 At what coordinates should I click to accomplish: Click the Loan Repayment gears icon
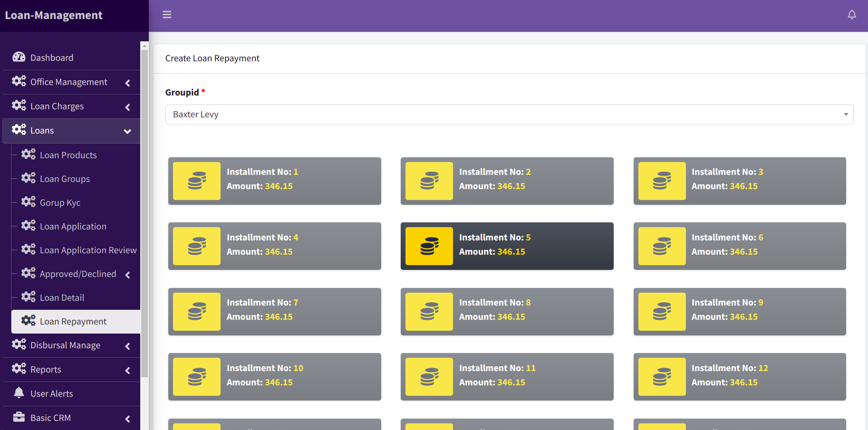(x=29, y=321)
